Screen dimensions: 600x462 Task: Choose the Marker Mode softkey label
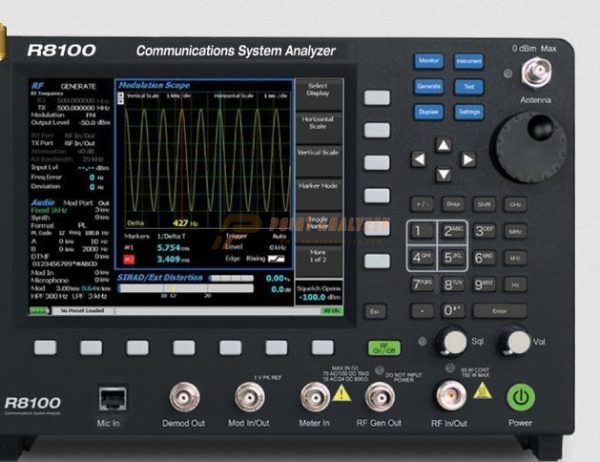click(318, 186)
